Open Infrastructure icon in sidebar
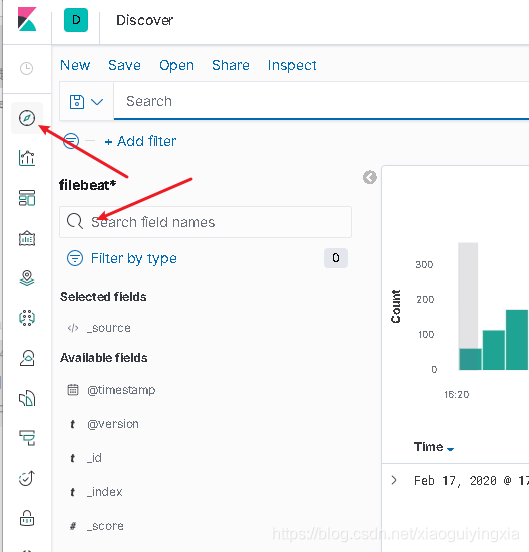529x552 pixels. (27, 358)
